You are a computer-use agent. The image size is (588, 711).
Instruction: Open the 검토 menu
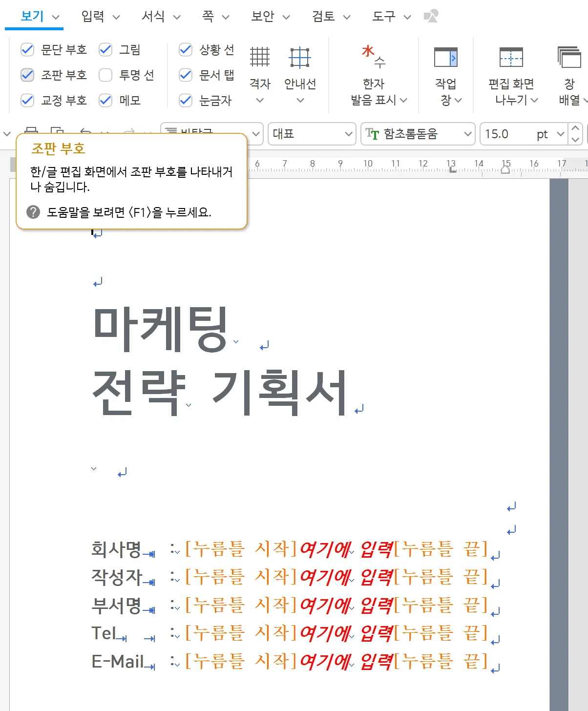click(x=322, y=16)
